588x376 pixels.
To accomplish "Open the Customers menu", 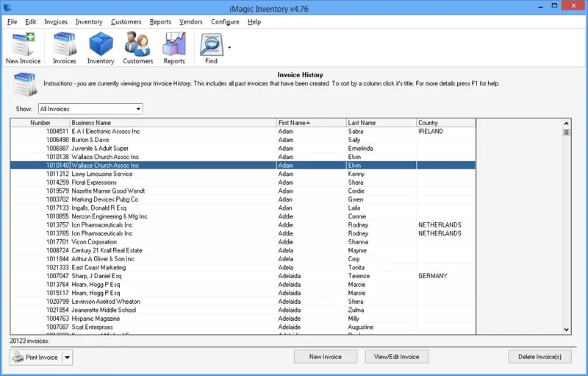I will (x=126, y=22).
